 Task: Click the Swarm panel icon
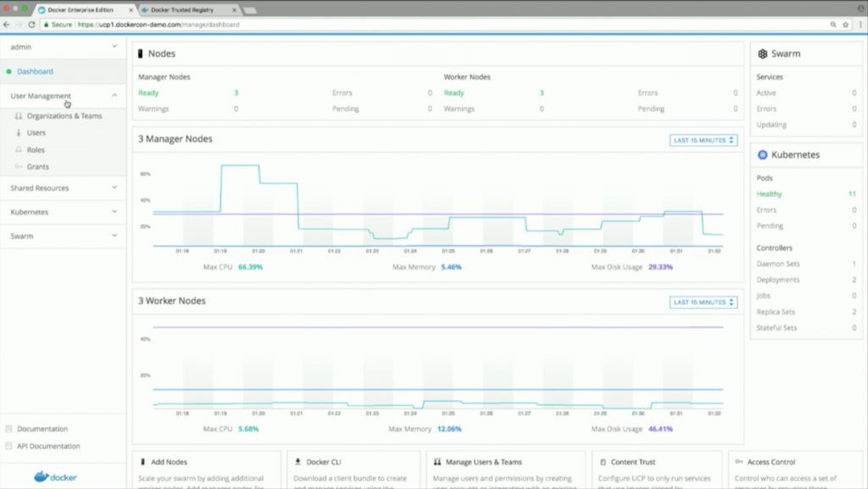point(762,53)
